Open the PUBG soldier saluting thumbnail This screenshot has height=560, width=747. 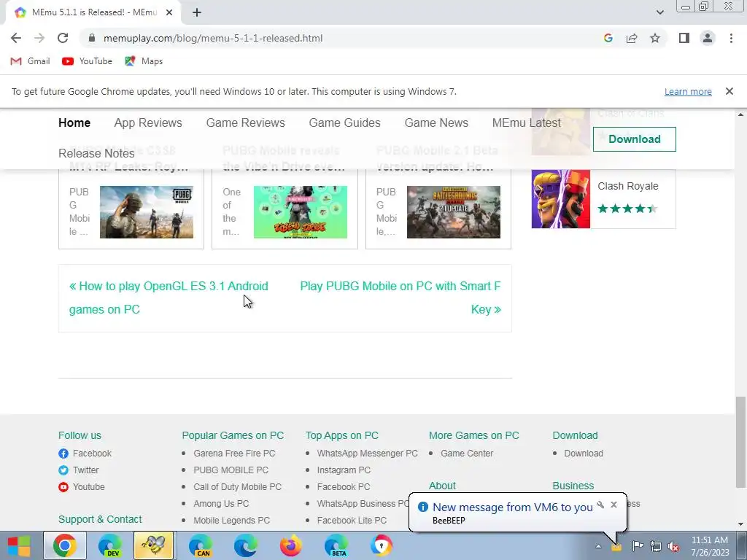(147, 212)
